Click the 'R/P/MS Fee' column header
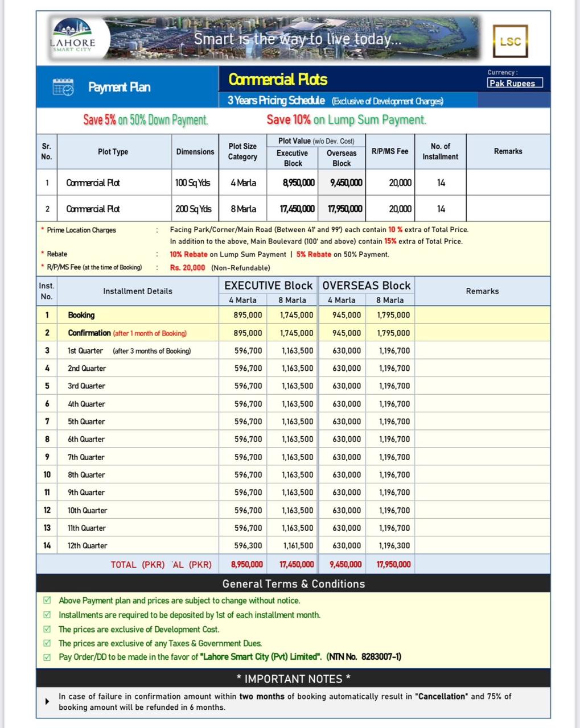The height and width of the screenshot is (728, 580). point(390,151)
